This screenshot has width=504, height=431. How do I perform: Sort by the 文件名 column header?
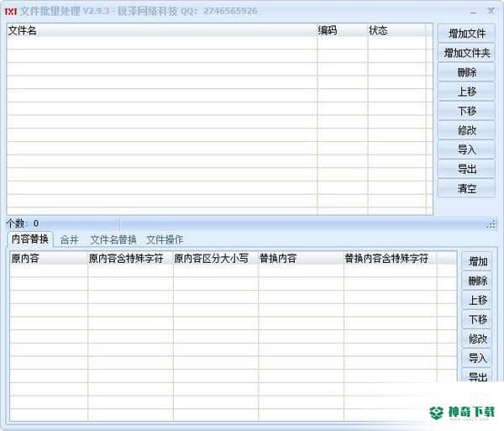click(162, 30)
